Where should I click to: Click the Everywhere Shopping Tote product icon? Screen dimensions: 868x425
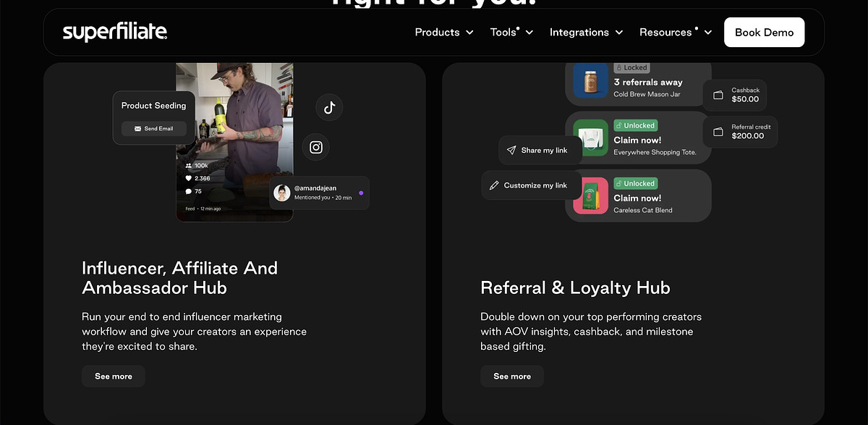coord(590,138)
